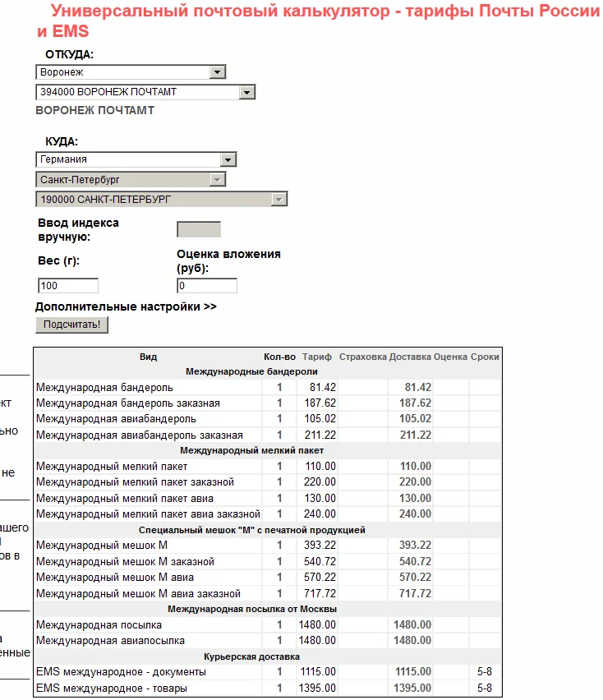Open the Германия destination country dropdown

(136, 159)
